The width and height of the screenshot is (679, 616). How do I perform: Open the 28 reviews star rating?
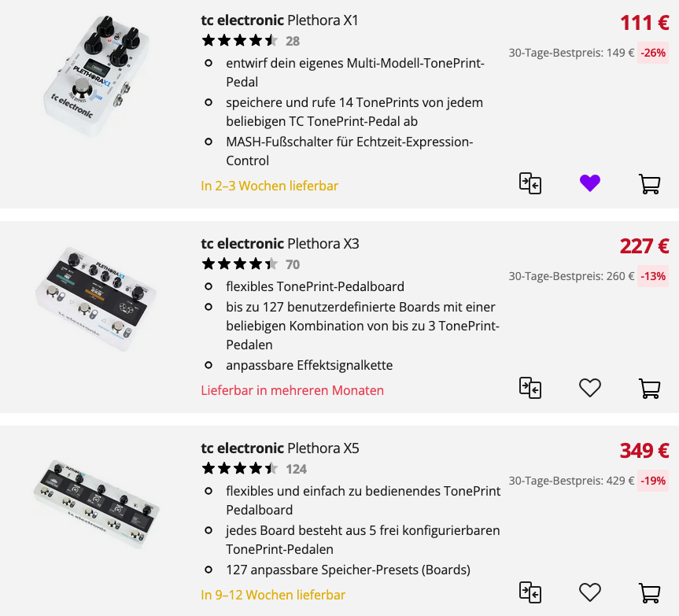click(x=250, y=41)
